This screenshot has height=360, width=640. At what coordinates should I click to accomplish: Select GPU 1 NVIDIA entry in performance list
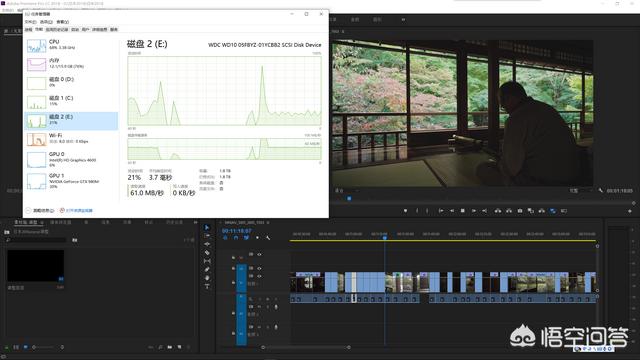[71, 181]
